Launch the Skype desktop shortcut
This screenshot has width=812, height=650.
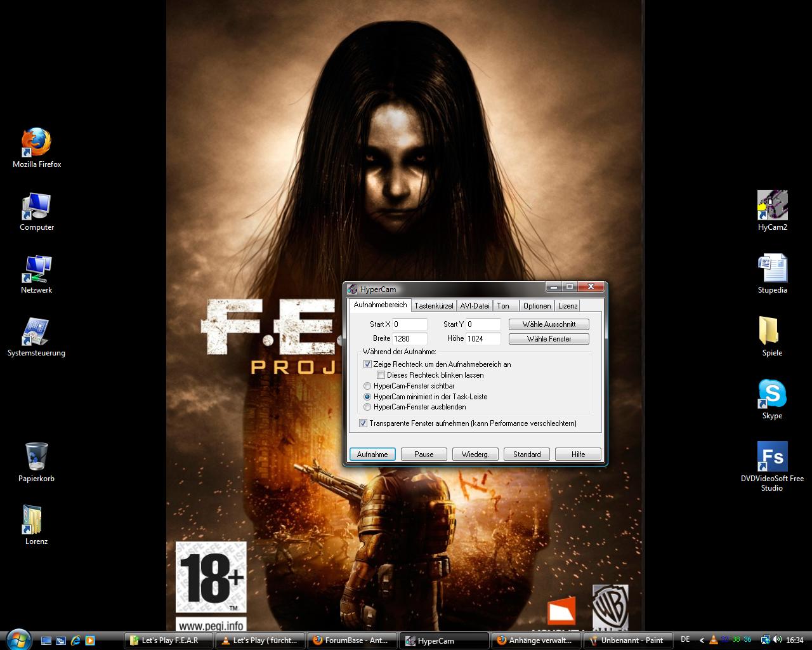(x=772, y=394)
